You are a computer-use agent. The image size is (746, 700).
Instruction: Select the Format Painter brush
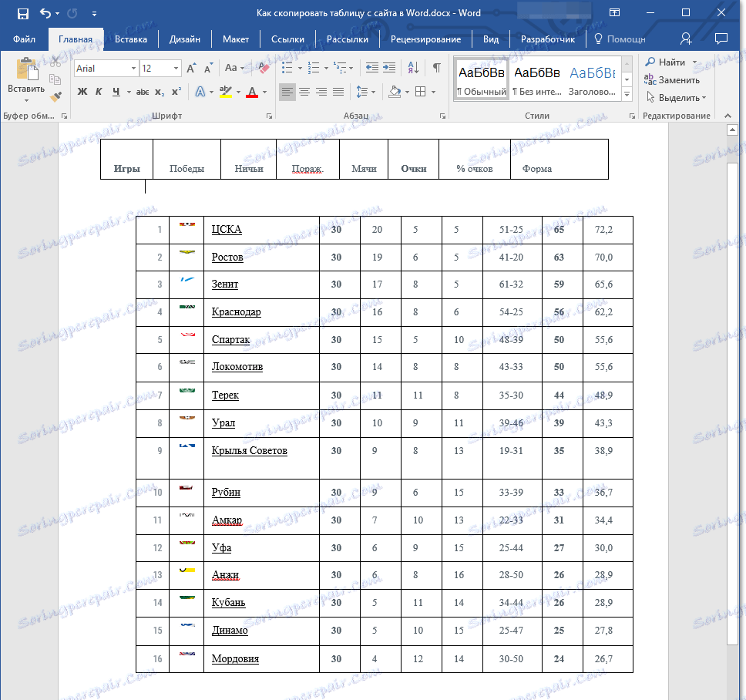point(55,96)
